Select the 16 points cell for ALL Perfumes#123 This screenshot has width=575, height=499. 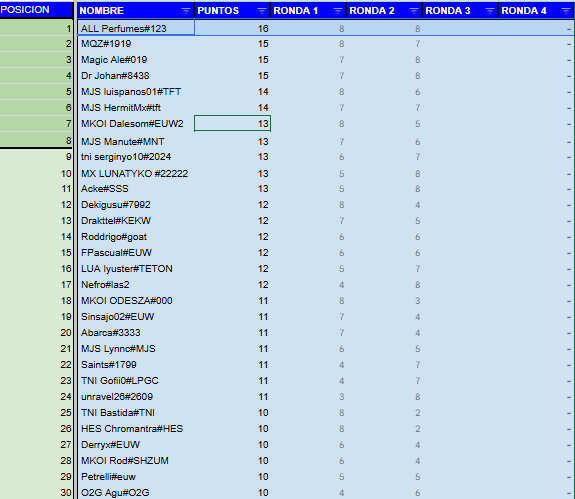pos(232,28)
